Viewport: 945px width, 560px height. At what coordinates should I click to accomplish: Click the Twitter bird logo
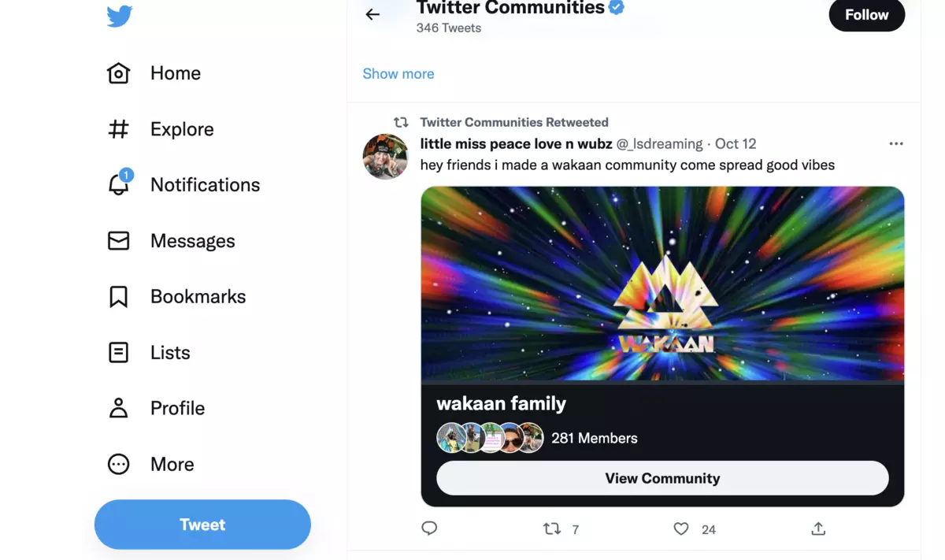click(118, 15)
